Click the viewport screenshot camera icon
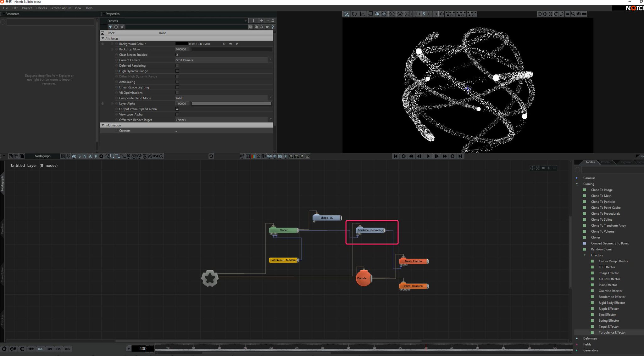Screen dimensions: 644x356 (x=579, y=14)
